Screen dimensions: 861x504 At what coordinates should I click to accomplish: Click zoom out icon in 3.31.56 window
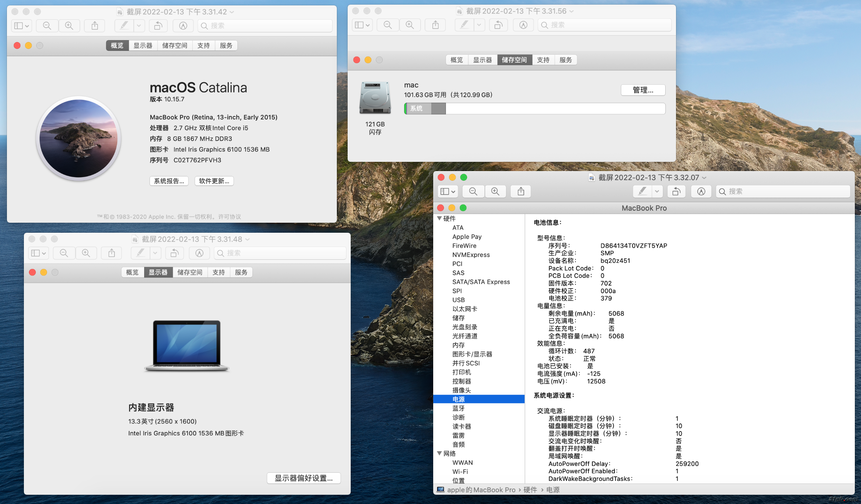click(388, 25)
